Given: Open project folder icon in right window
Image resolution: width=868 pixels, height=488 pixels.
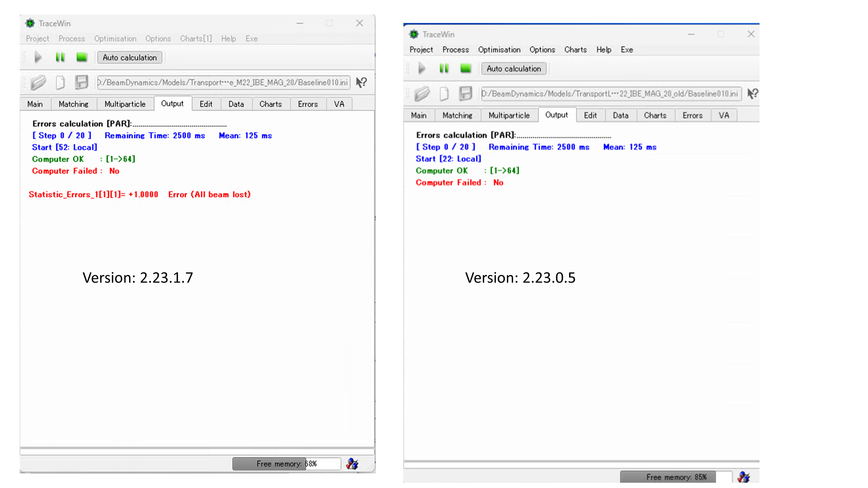Looking at the screenshot, I should 422,94.
